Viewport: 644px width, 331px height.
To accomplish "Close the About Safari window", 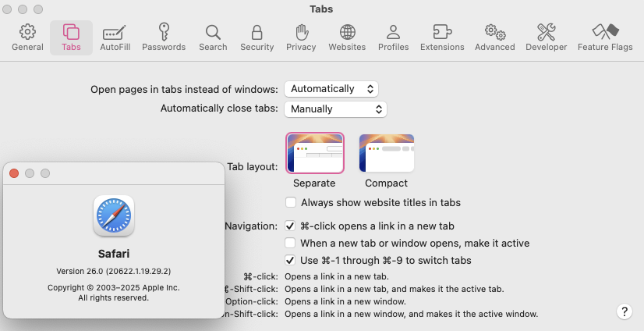I will 14,173.
